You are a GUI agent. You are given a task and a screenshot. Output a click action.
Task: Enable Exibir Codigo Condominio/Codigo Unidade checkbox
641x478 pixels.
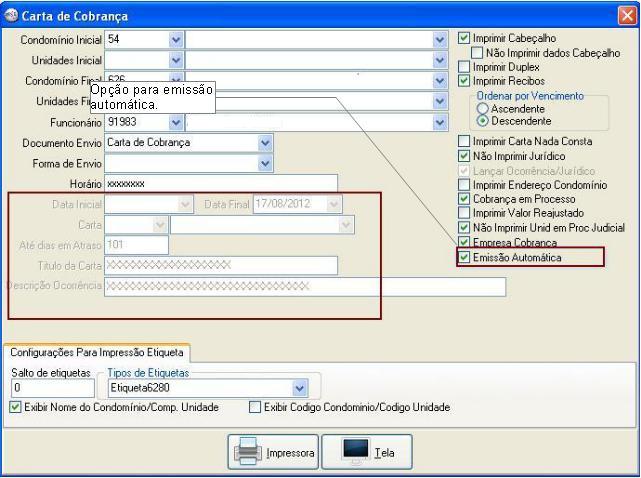point(255,408)
